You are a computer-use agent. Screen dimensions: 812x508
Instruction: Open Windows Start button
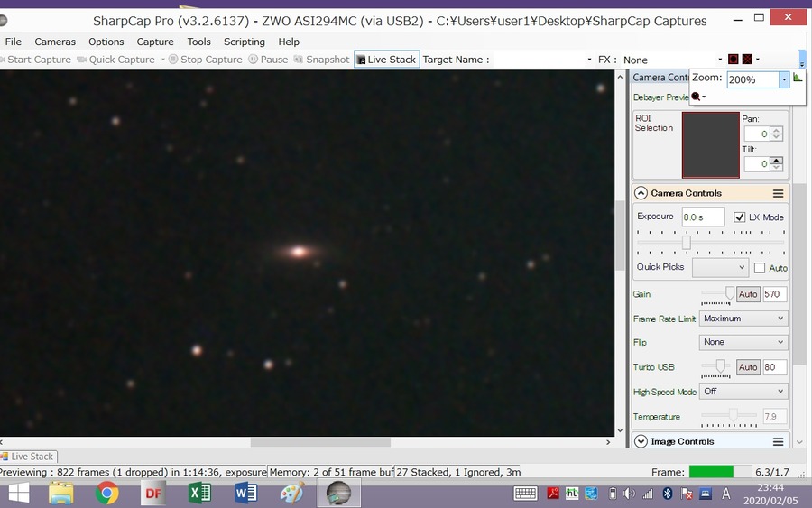(19, 494)
